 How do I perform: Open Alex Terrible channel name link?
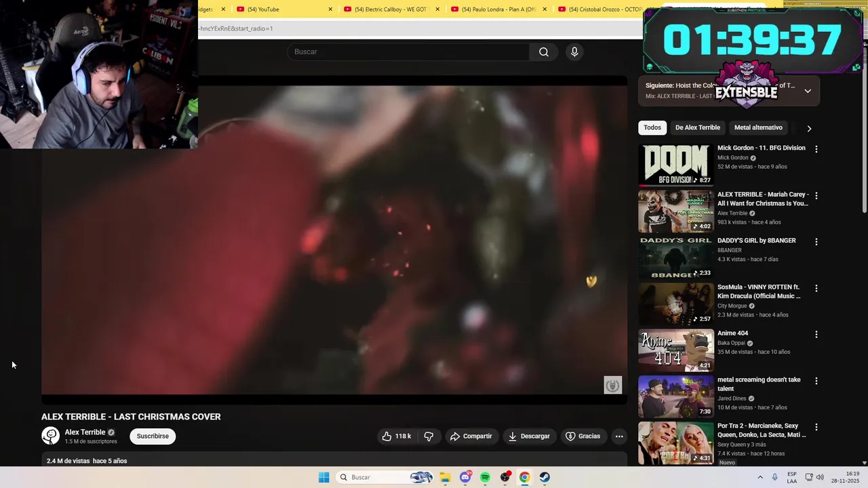(x=85, y=432)
